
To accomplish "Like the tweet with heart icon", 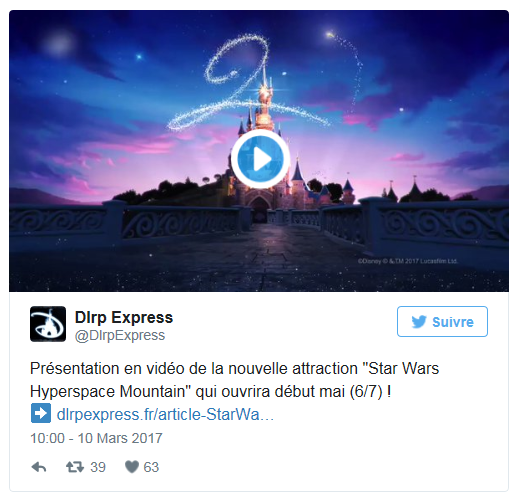I will point(132,467).
